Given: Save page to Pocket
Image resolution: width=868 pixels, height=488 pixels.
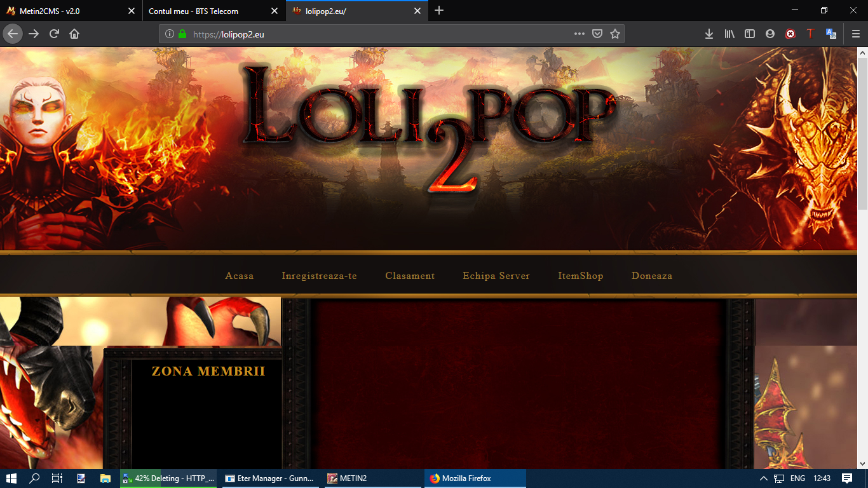Looking at the screenshot, I should pos(597,34).
